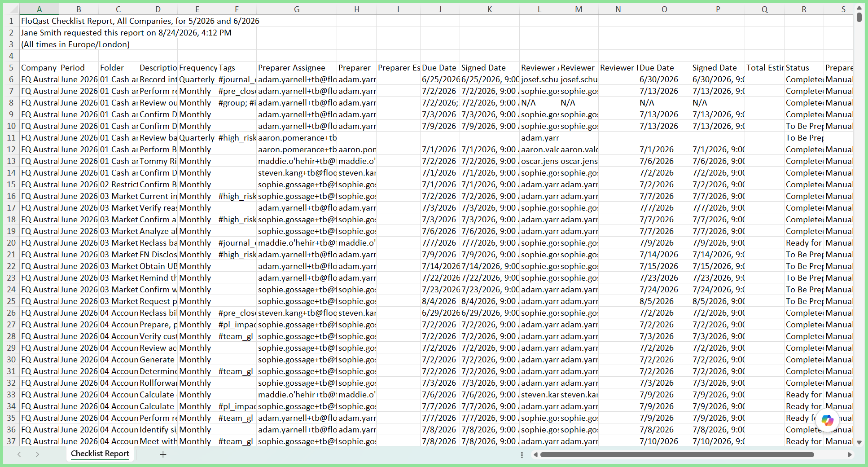Go to previous sheet arrow
Image resolution: width=868 pixels, height=467 pixels.
[19, 454]
